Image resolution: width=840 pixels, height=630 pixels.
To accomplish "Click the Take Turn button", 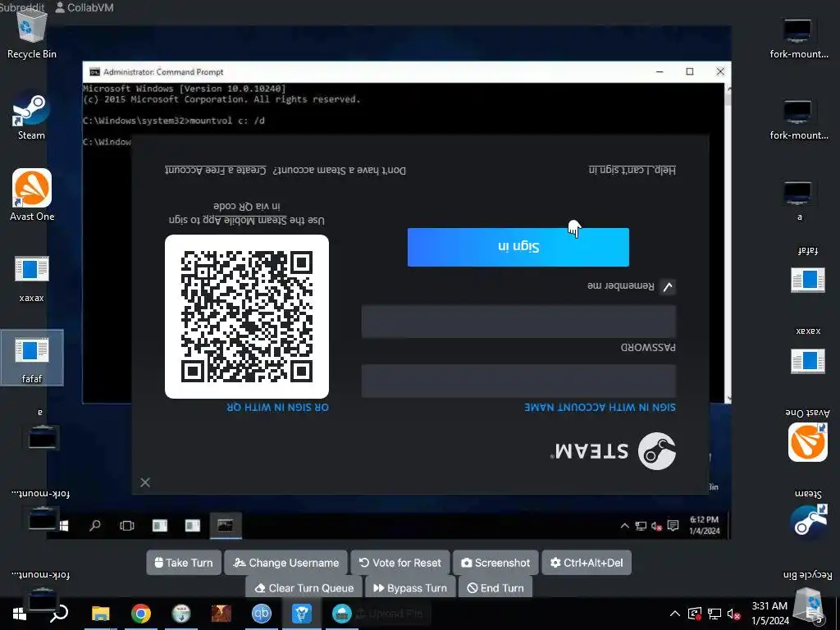I will click(184, 563).
